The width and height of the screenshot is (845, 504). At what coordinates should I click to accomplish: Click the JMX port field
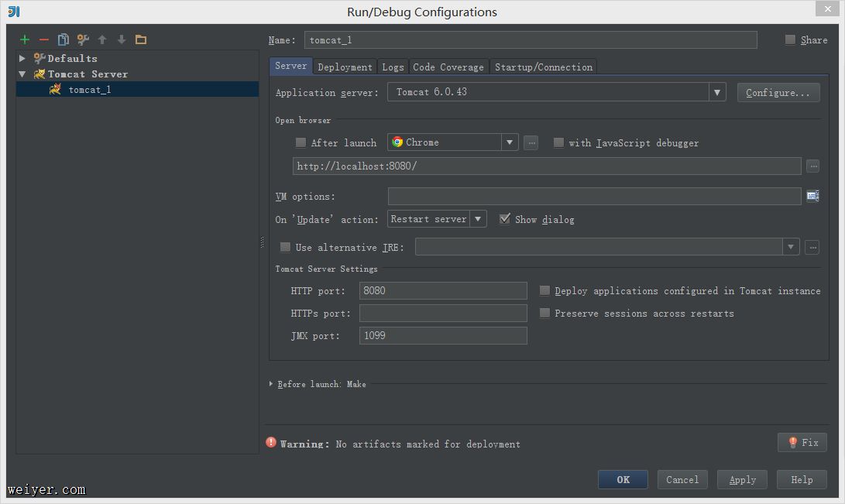point(443,335)
